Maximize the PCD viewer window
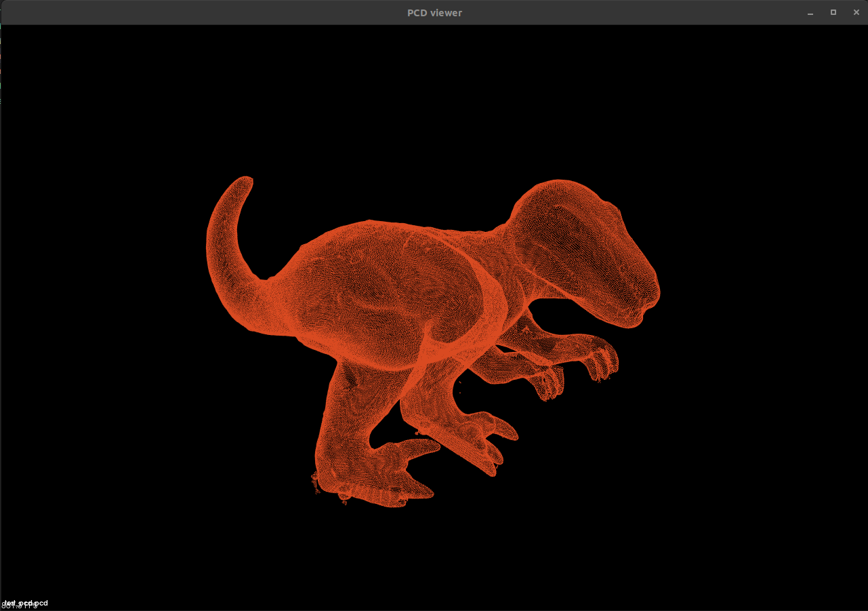Image resolution: width=868 pixels, height=611 pixels. pos(833,12)
